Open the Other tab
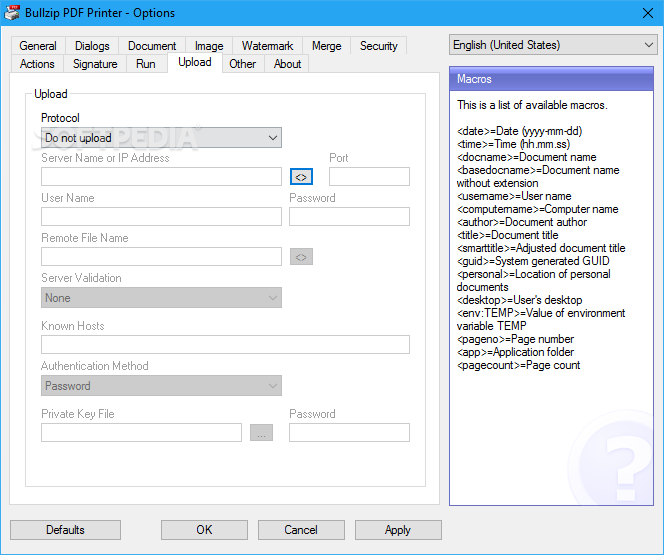 pos(243,64)
